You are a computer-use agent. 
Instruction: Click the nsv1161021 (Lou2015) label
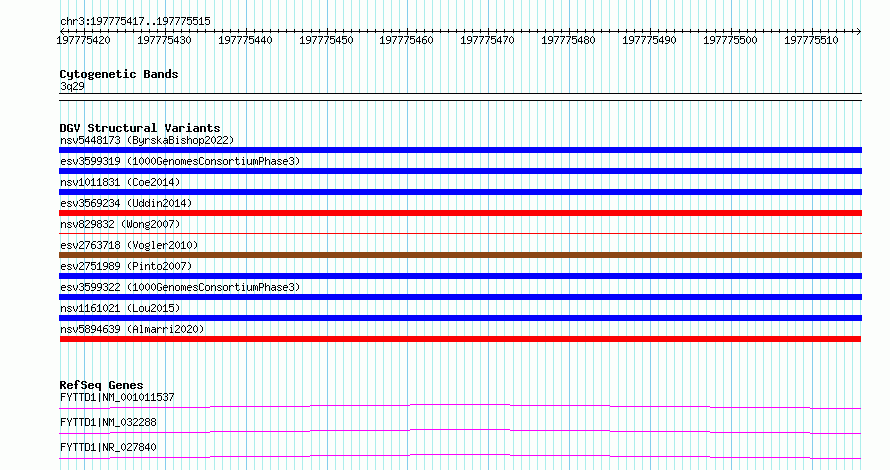pyautogui.click(x=120, y=308)
